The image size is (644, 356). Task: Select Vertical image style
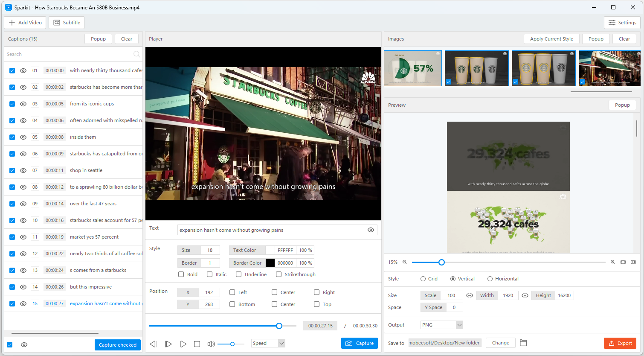(x=453, y=279)
